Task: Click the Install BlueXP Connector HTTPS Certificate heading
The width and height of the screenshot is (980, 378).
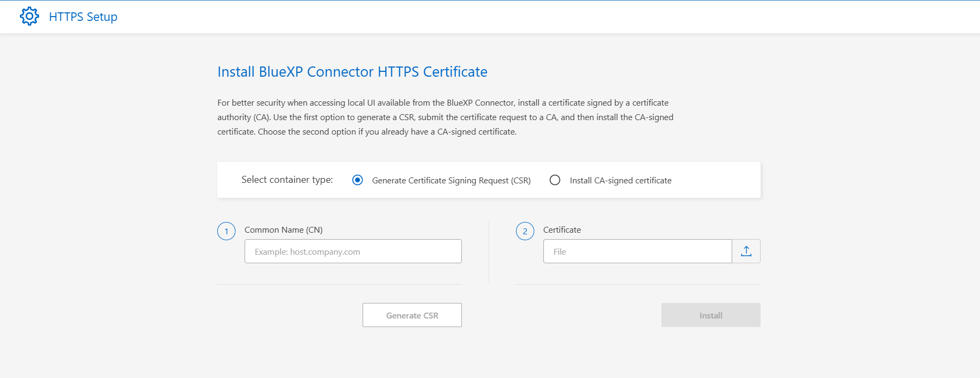Action: tap(352, 72)
